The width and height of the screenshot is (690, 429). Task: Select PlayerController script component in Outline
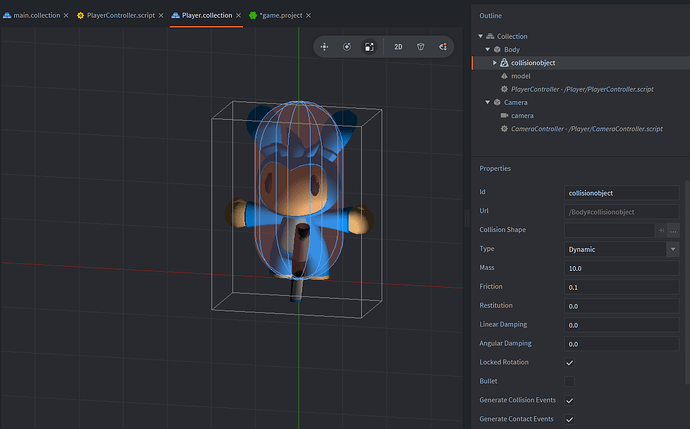tap(582, 89)
